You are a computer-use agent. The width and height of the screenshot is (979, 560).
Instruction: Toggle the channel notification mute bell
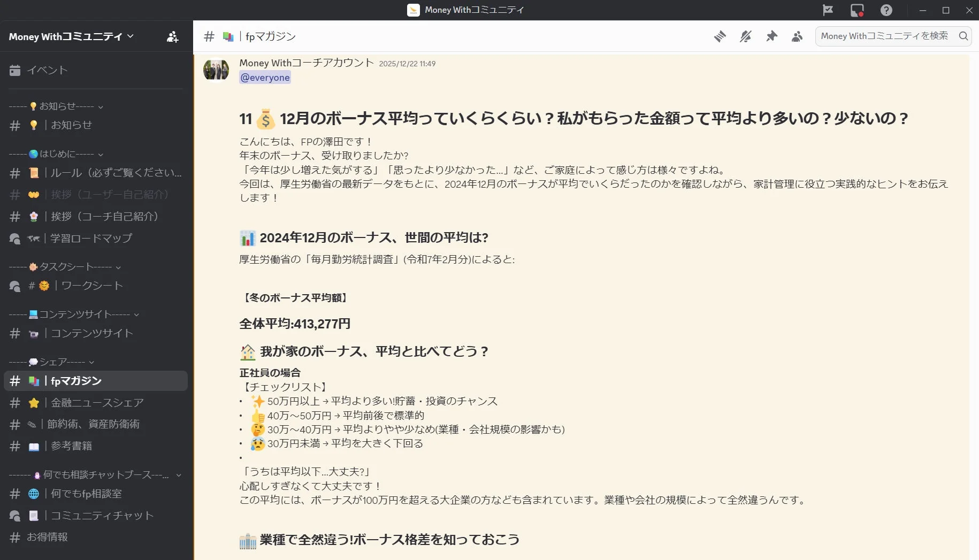click(x=745, y=36)
